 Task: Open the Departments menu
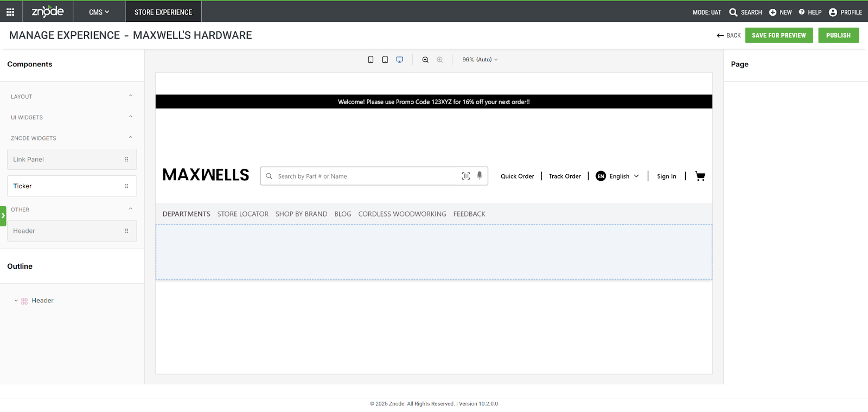[x=186, y=214]
